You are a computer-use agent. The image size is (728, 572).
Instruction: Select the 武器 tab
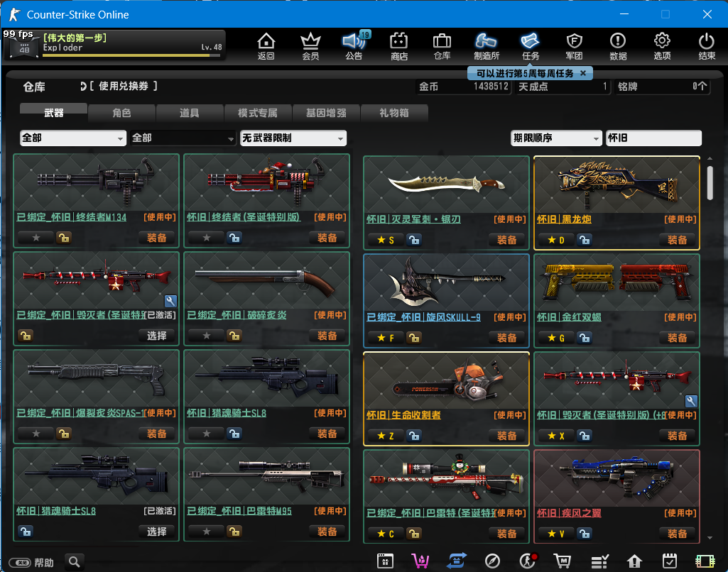click(x=53, y=112)
